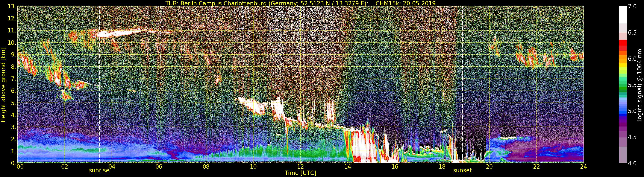
Task: Click the 22 tick on the time axis
Action: (x=536, y=167)
